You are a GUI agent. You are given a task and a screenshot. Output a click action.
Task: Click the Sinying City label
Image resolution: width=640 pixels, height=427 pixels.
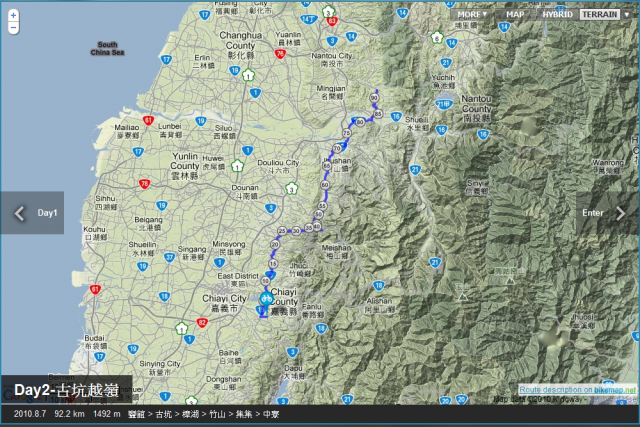point(160,368)
